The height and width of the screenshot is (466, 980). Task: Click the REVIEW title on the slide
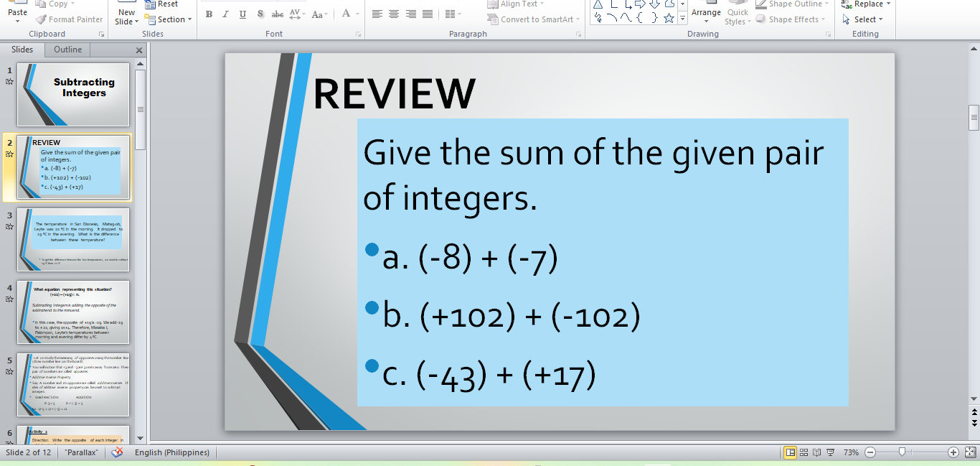click(x=395, y=93)
